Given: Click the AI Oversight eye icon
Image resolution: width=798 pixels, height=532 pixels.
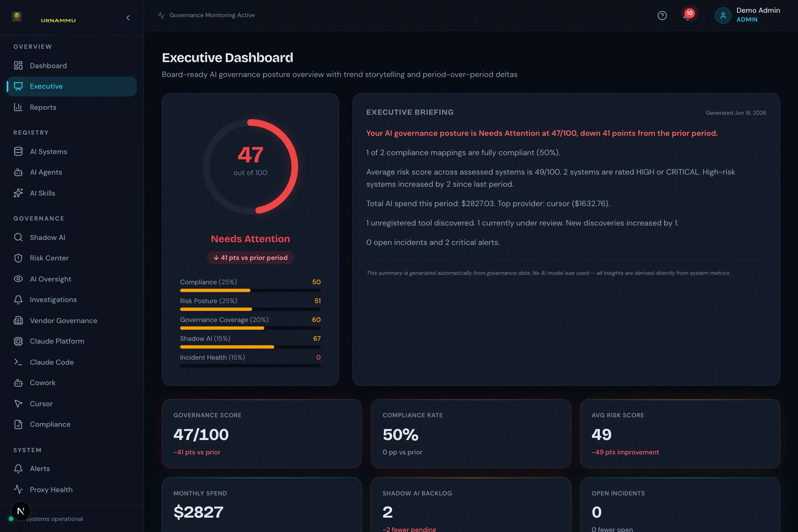Looking at the screenshot, I should coord(18,279).
